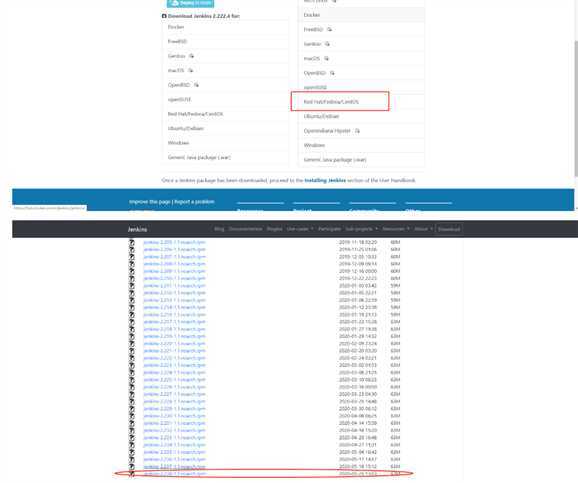Viewport: 578px width, 483px height.
Task: Download jenkins-2.234-1.1.noarch.rpm
Action: tap(174, 445)
